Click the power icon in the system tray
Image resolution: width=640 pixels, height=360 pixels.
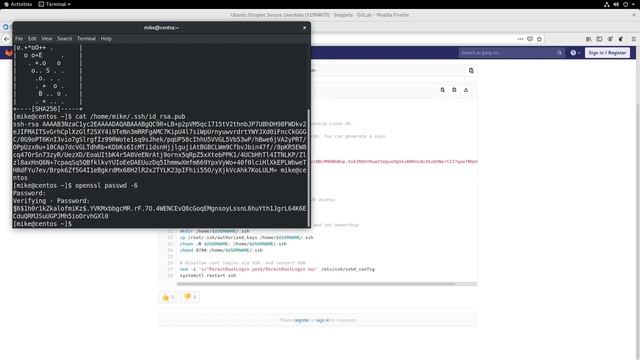pos(625,4)
